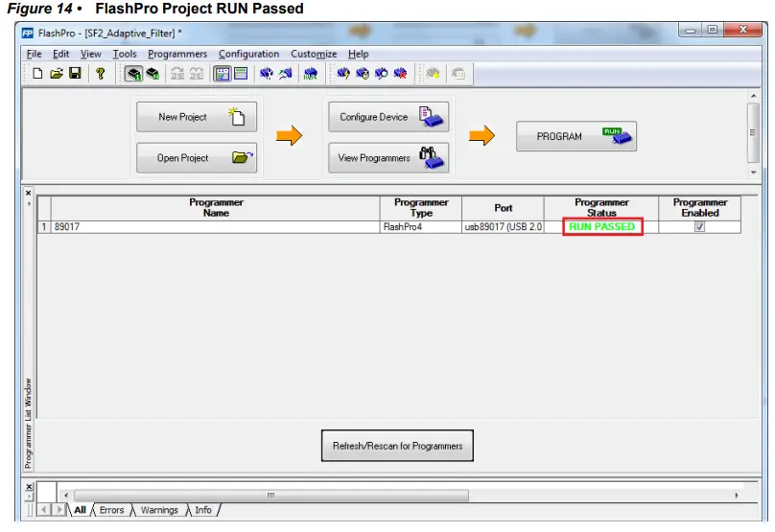Click the programmer icon with the lightning bolt

(343, 74)
